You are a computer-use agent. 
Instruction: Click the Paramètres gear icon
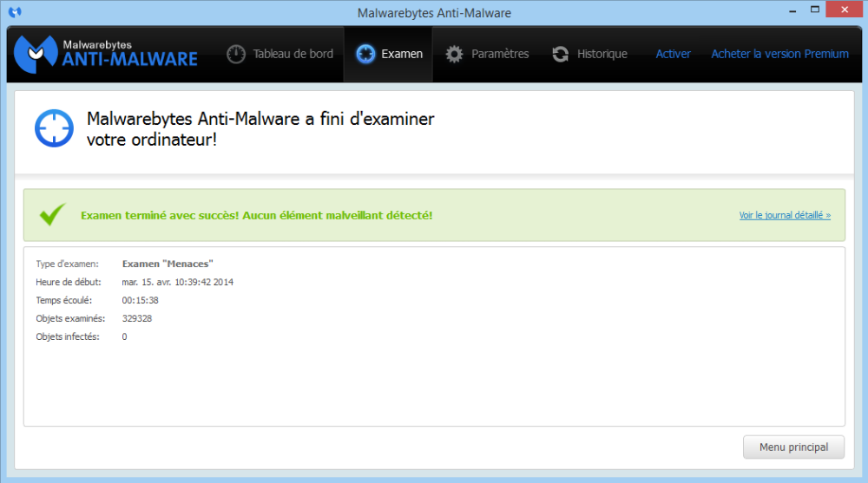pos(455,55)
